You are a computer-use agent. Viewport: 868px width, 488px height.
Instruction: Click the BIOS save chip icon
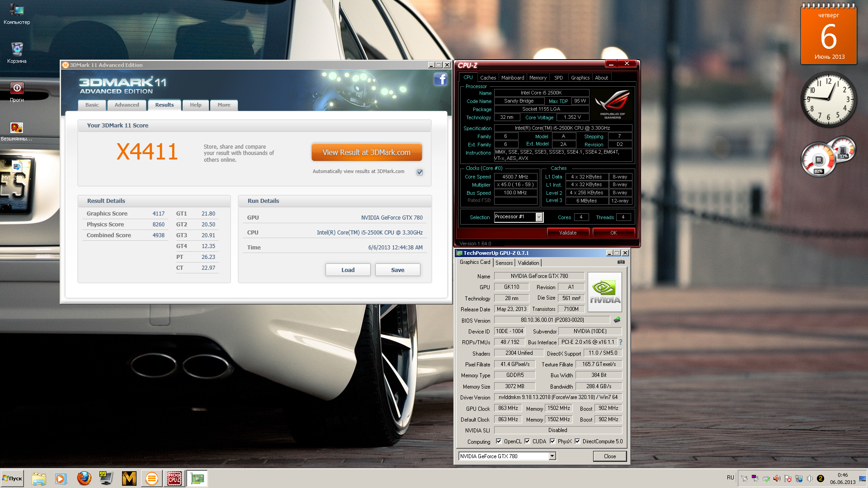tap(617, 320)
